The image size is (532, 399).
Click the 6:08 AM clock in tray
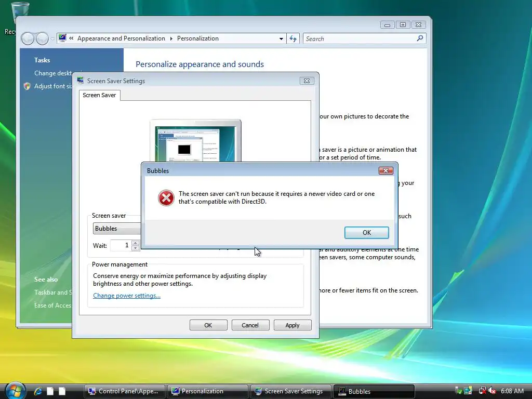click(x=512, y=391)
